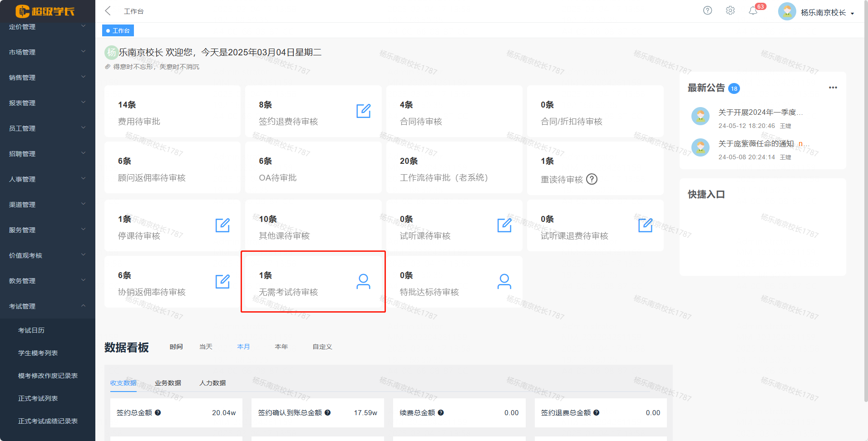Collapse the 考试管理 sidebar section
The height and width of the screenshot is (441, 868).
click(47, 306)
